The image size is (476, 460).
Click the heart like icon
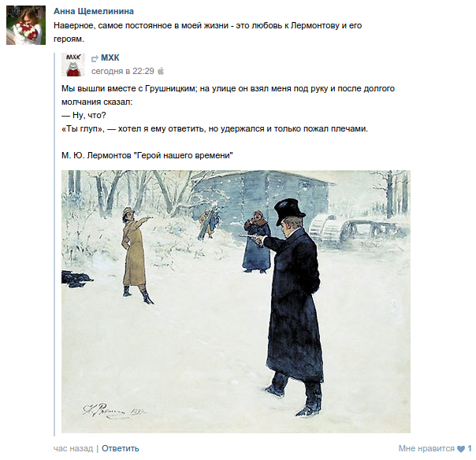(x=461, y=449)
